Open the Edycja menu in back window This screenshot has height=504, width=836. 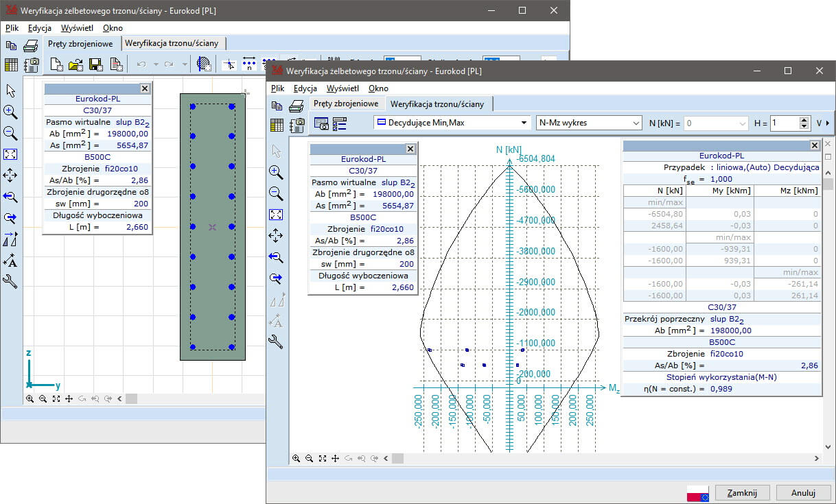click(x=40, y=28)
